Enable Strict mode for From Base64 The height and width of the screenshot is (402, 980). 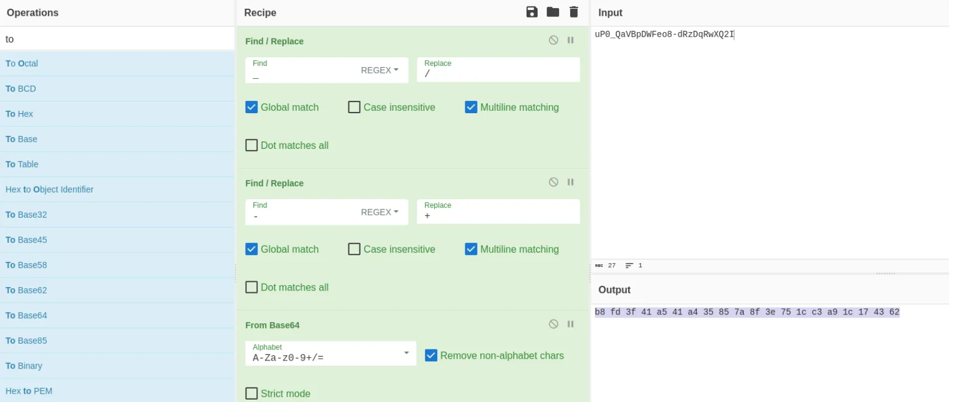tap(252, 393)
